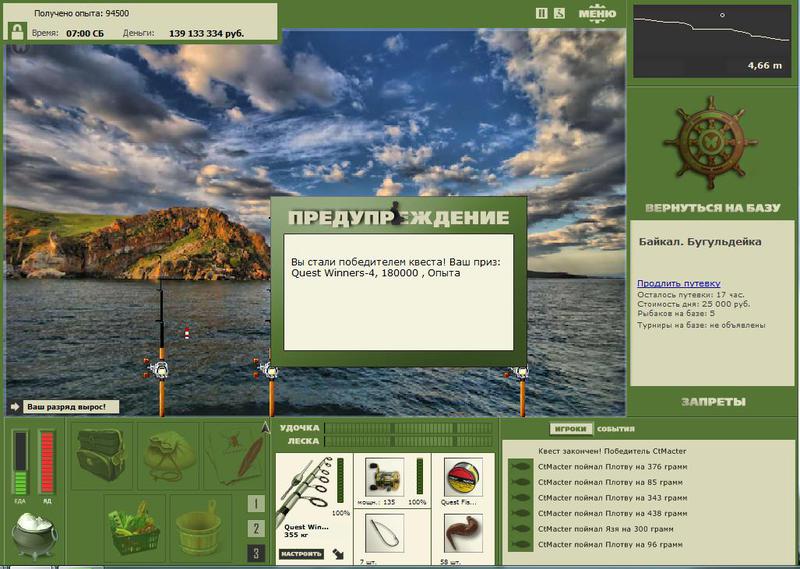This screenshot has width=800, height=569.
Task: Click the 07:00 СБ time value
Action: (x=85, y=34)
